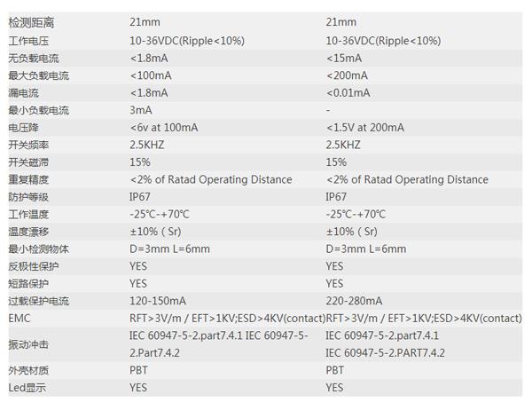Click the 外壳材质 row label
532x410 pixels.
pyautogui.click(x=28, y=370)
